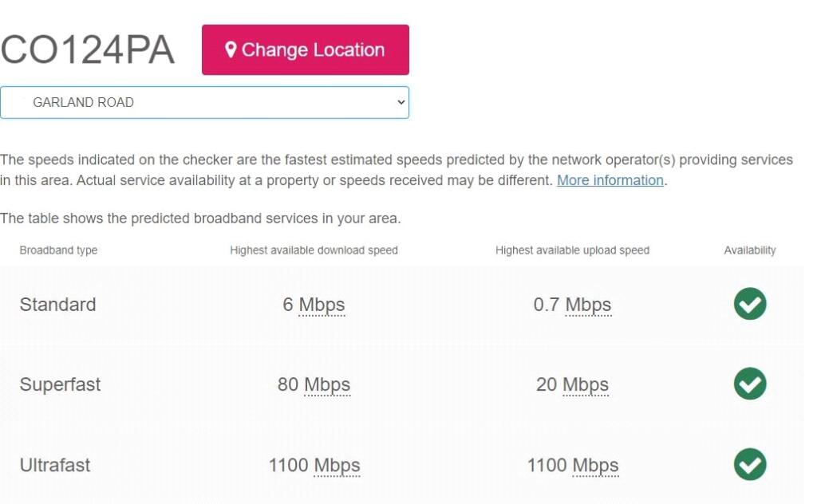
Task: Click Mbps abbreviation for Superfast upload speed
Action: [586, 384]
